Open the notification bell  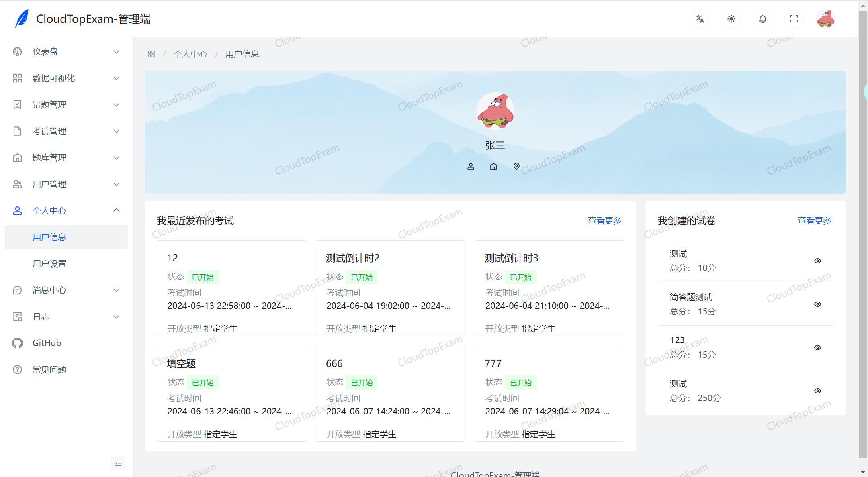pyautogui.click(x=762, y=19)
